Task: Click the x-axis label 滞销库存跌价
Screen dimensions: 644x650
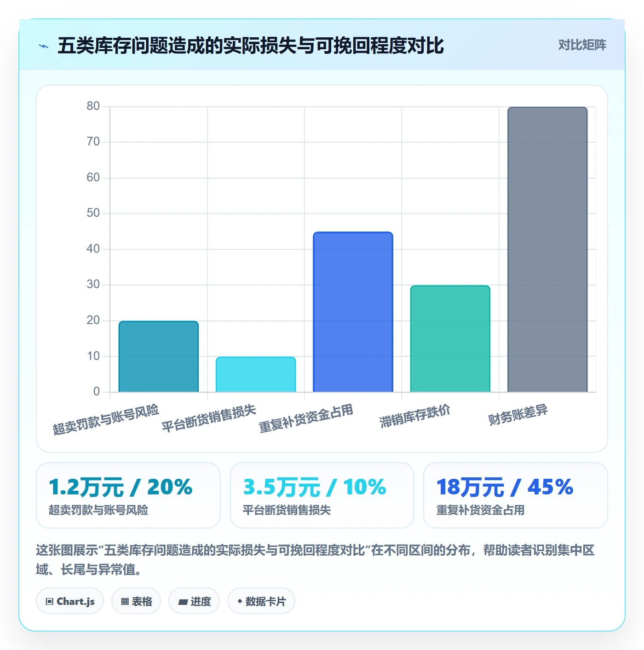Action: pyautogui.click(x=414, y=416)
